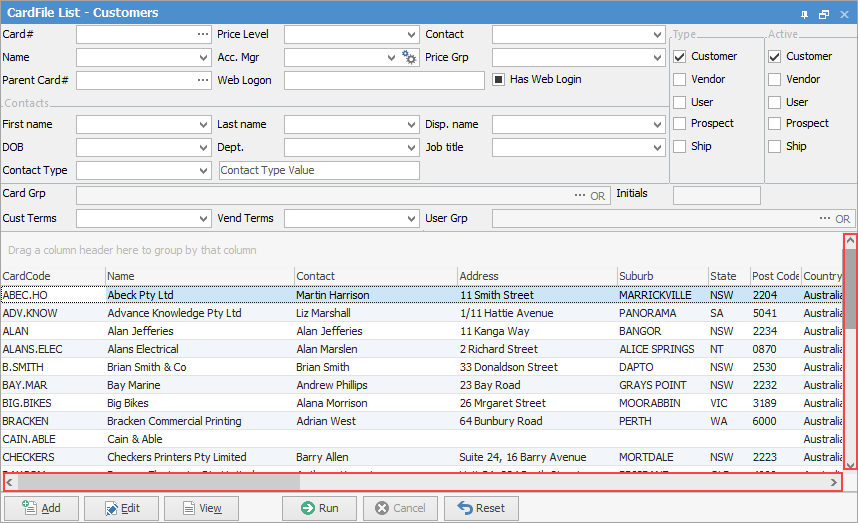858x523 pixels.
Task: Sort by the Suburb column header
Action: point(636,276)
